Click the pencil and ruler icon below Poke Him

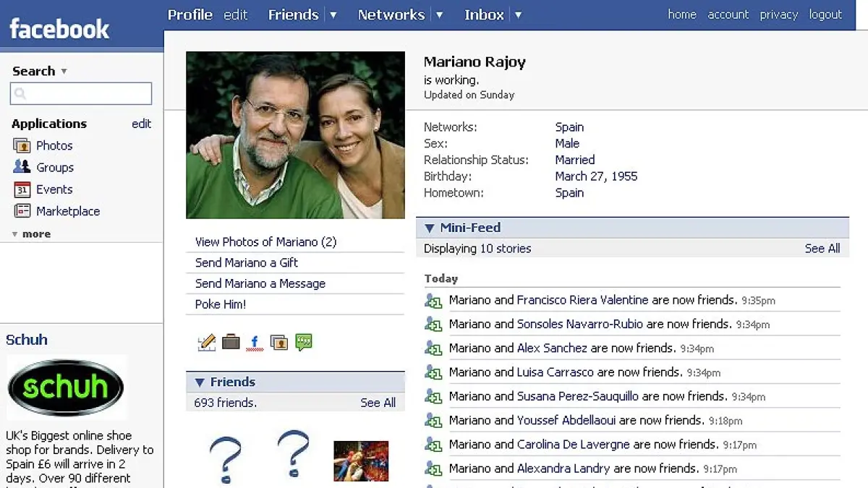coord(207,343)
